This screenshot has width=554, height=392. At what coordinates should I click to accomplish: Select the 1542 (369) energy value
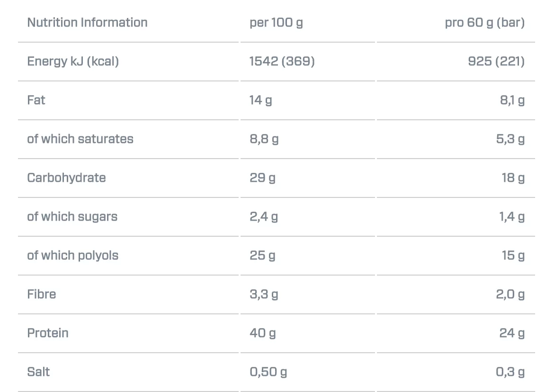click(282, 62)
